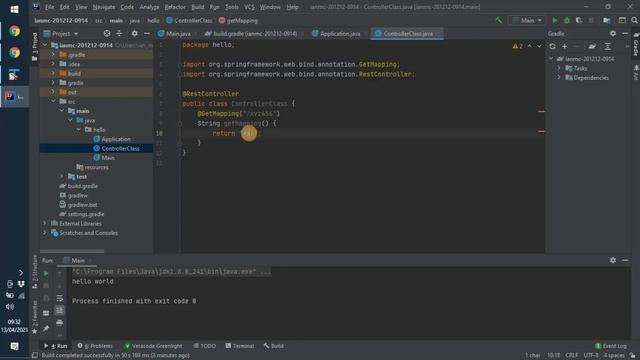Toggle the Structure side tab

(x=35, y=271)
